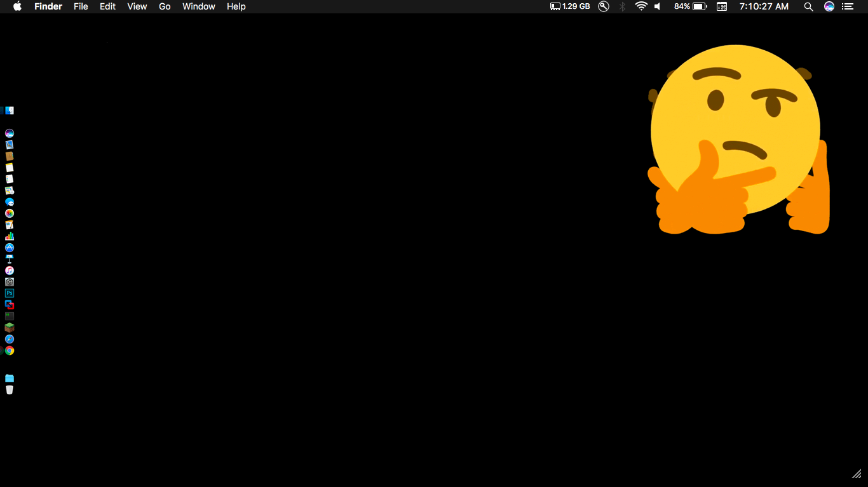Open the Bluetooth status menu
Viewport: 868px width, 487px height.
click(623, 6)
